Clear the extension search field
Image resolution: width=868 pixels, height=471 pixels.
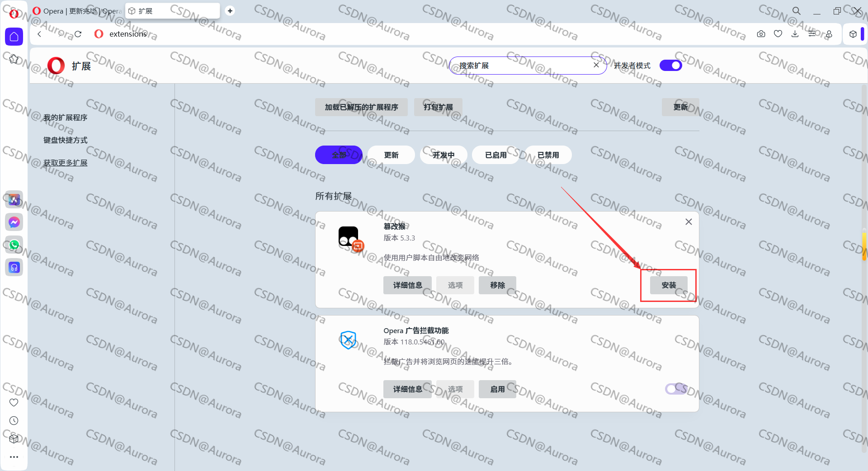[596, 65]
